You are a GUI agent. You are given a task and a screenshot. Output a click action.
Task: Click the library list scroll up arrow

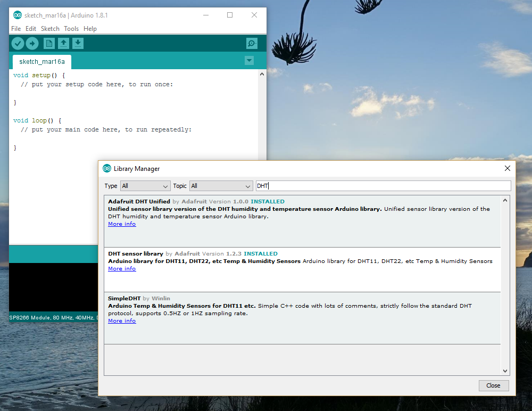point(505,200)
